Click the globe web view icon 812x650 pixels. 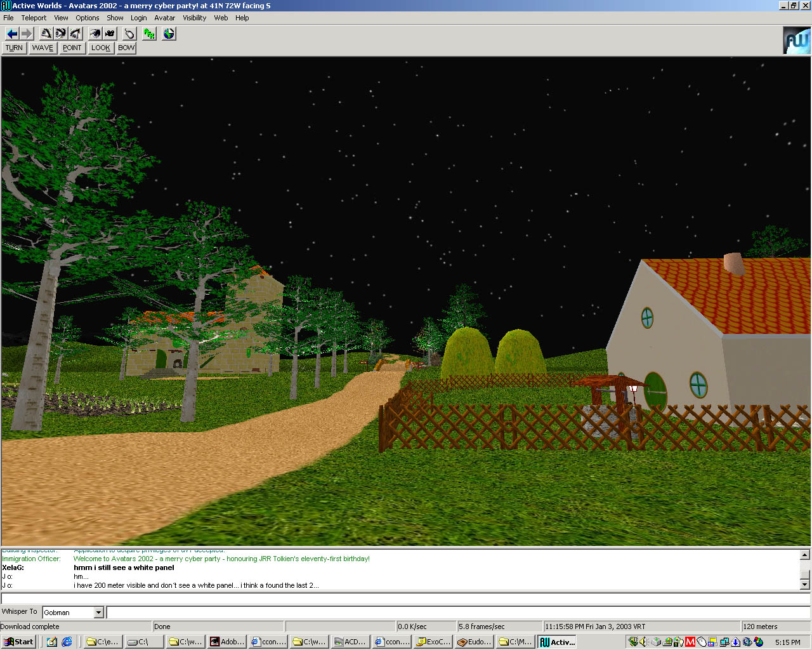point(169,34)
